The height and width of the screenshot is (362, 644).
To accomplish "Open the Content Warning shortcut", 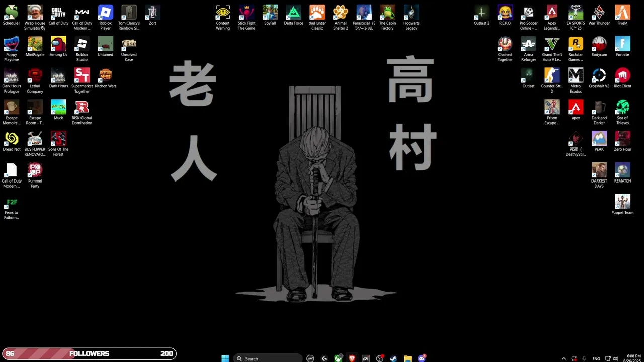I will tap(223, 18).
